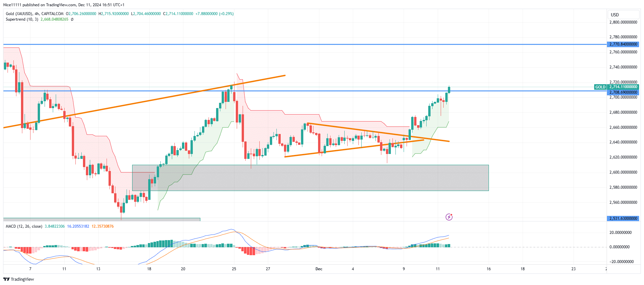The width and height of the screenshot is (644, 285).
Task: Click date 4 on the time axis
Action: (x=353, y=269)
